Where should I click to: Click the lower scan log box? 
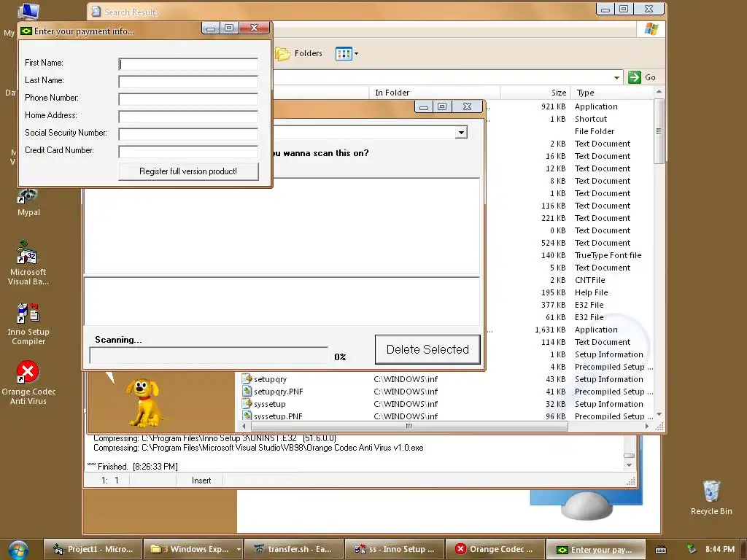click(282, 301)
